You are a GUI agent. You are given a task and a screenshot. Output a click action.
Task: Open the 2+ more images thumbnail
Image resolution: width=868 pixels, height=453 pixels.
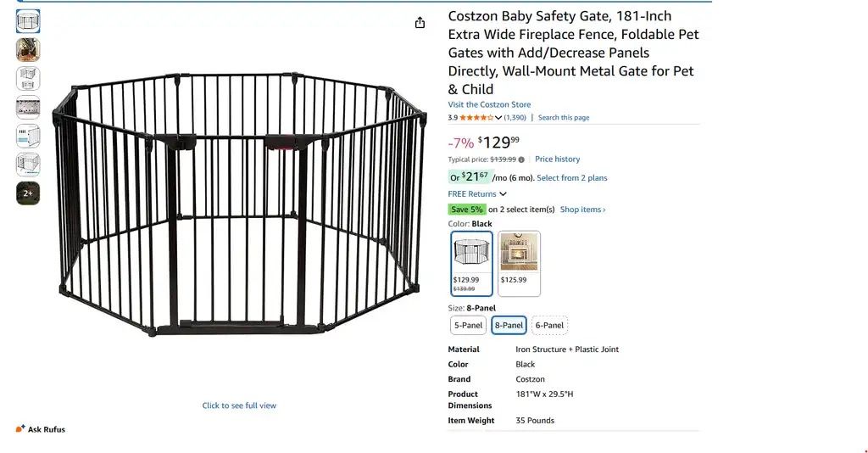click(x=28, y=193)
